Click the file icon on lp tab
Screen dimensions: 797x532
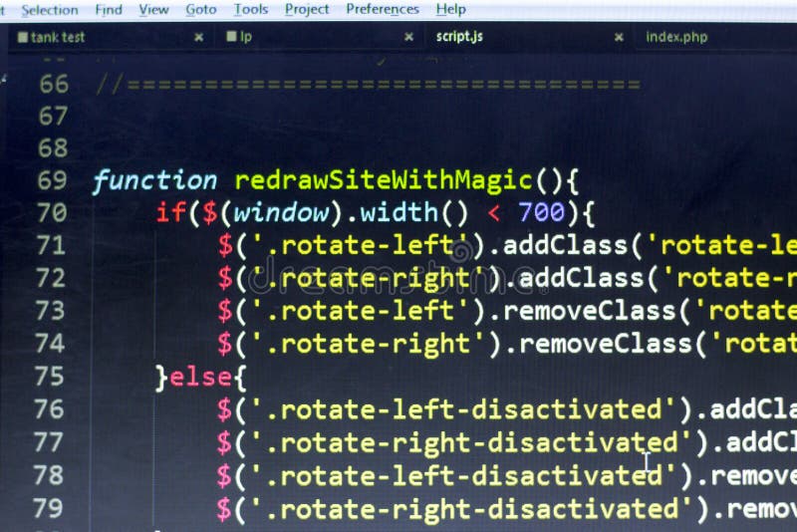(x=231, y=37)
